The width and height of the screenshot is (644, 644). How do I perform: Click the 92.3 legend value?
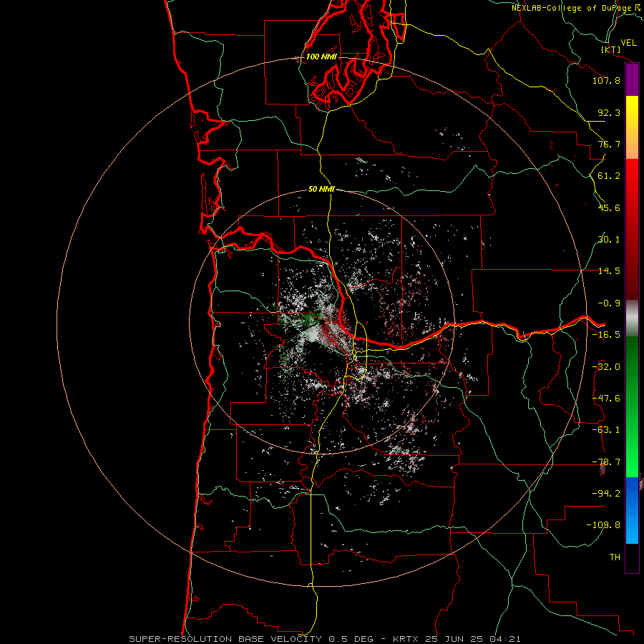(x=609, y=112)
